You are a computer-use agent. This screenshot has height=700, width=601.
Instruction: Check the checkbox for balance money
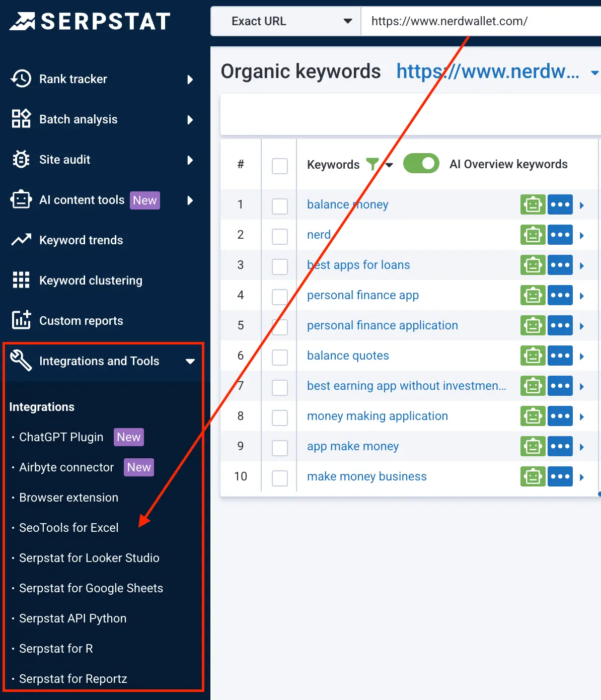coord(280,206)
